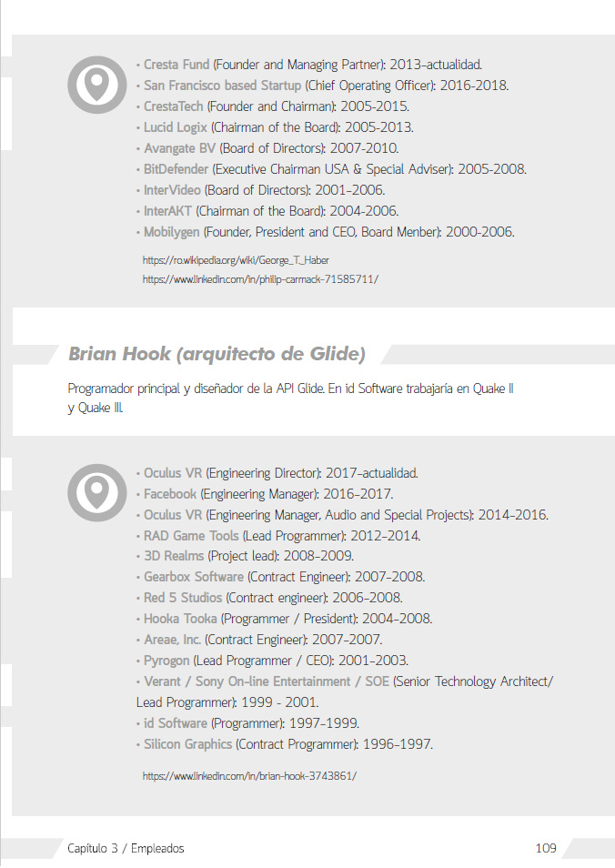Click the id Software list entry

pos(176,723)
